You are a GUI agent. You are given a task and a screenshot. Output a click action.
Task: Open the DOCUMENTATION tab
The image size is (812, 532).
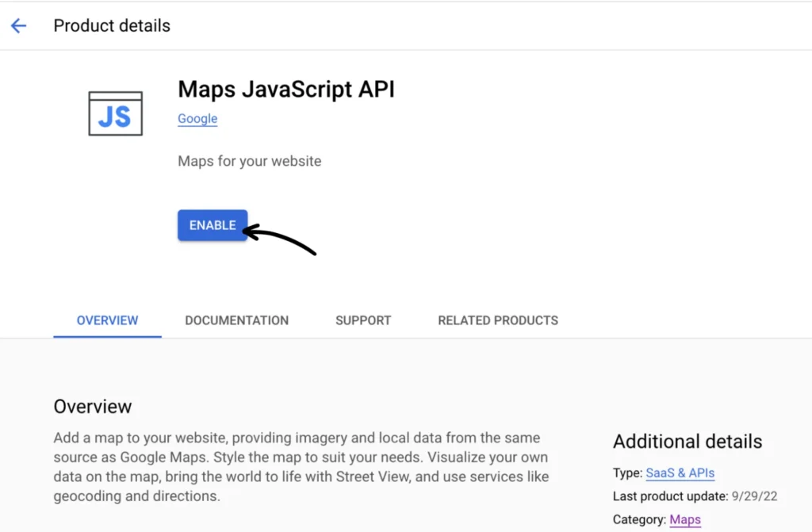pos(236,320)
